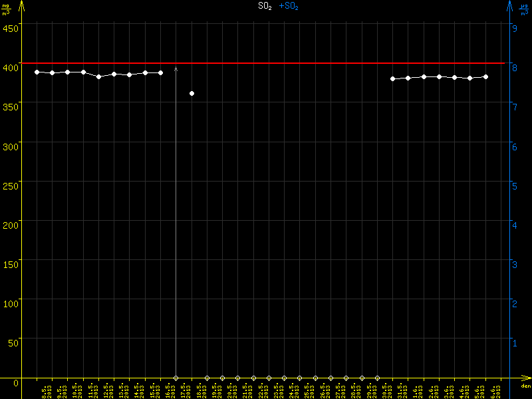The height and width of the screenshot is (399, 532).
Task: Click the blue right y-axis arrowhead
Action: point(509,5)
